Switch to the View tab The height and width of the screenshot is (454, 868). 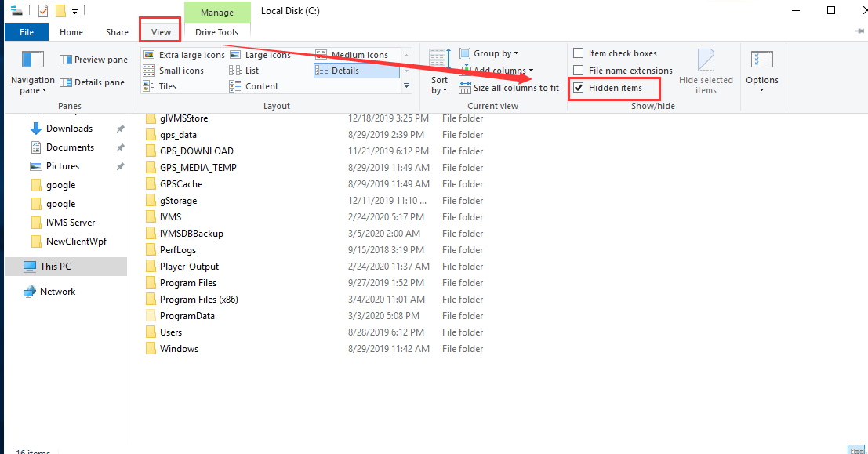pyautogui.click(x=161, y=32)
